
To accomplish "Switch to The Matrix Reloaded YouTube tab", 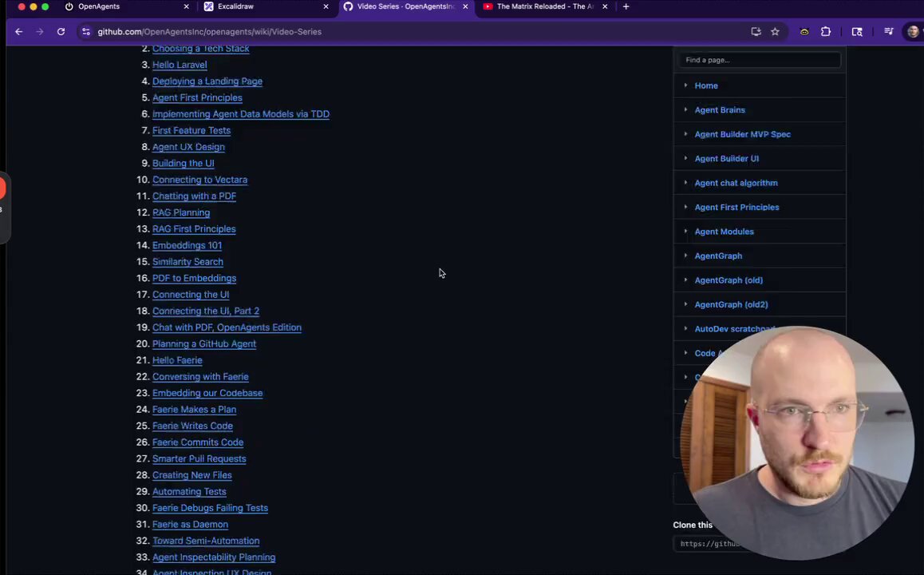I will coord(545,6).
